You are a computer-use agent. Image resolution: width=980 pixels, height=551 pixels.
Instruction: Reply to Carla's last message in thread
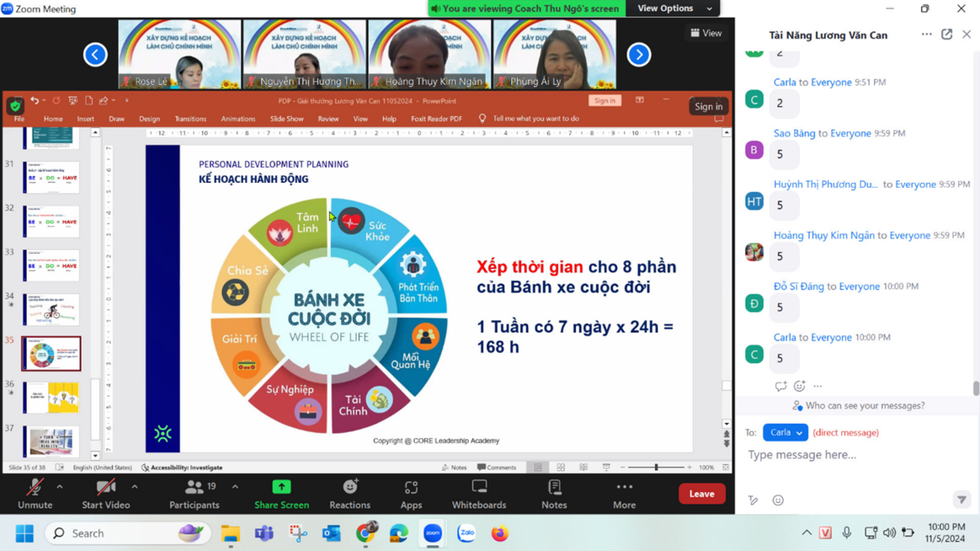pos(781,386)
